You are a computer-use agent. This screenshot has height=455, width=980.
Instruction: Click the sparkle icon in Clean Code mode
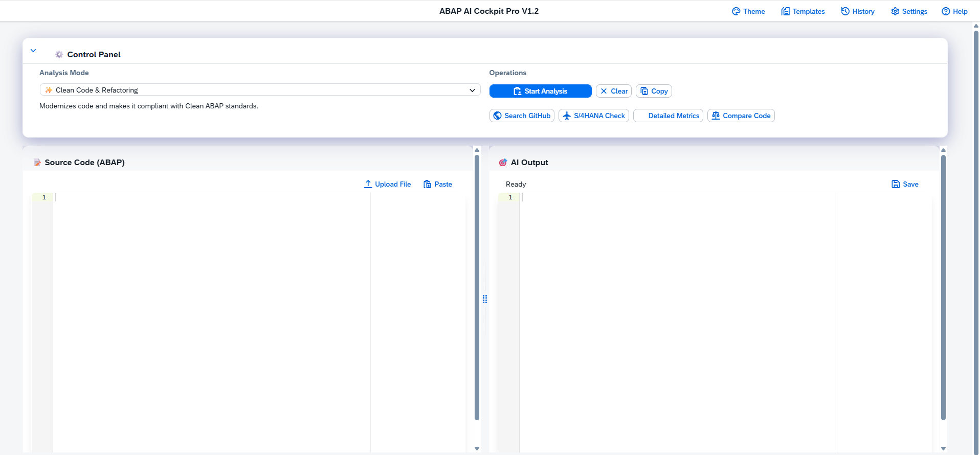tap(49, 90)
